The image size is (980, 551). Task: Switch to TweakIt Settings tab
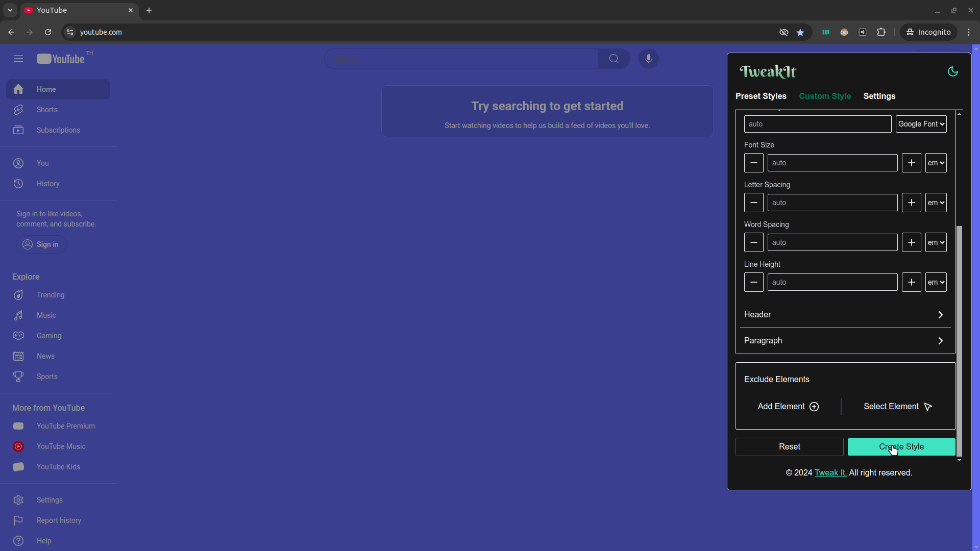pyautogui.click(x=879, y=96)
